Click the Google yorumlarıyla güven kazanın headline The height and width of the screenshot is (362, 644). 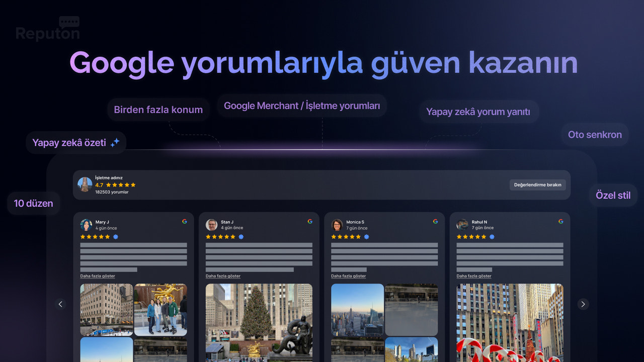point(323,64)
